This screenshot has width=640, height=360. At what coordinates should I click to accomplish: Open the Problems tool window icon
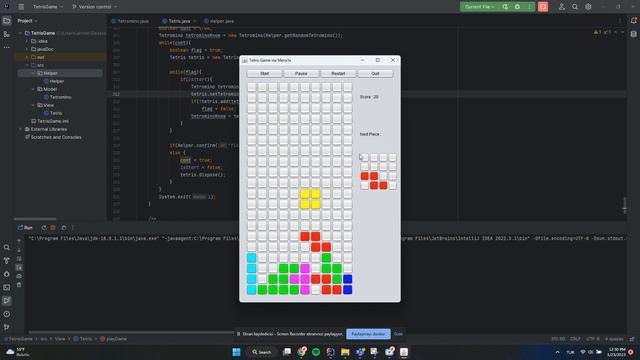coord(7,314)
